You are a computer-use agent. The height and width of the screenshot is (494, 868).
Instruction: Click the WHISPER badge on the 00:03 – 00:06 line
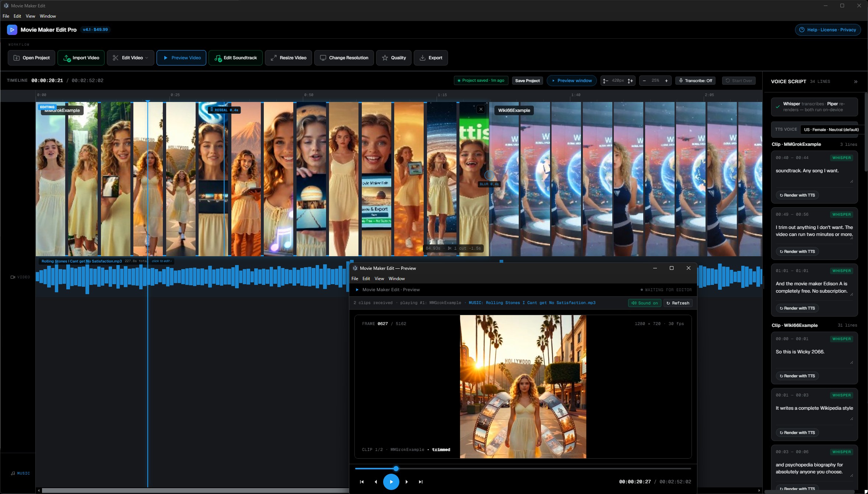[x=841, y=452]
